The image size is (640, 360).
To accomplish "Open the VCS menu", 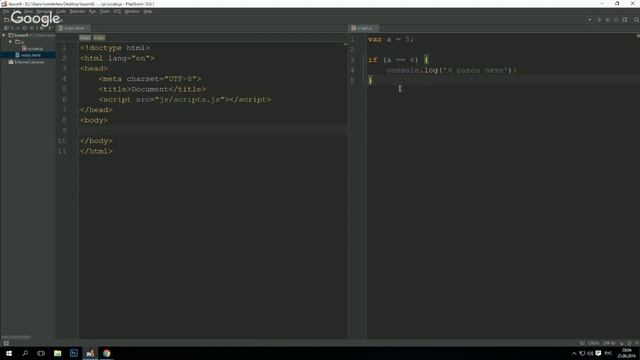I will [x=117, y=11].
